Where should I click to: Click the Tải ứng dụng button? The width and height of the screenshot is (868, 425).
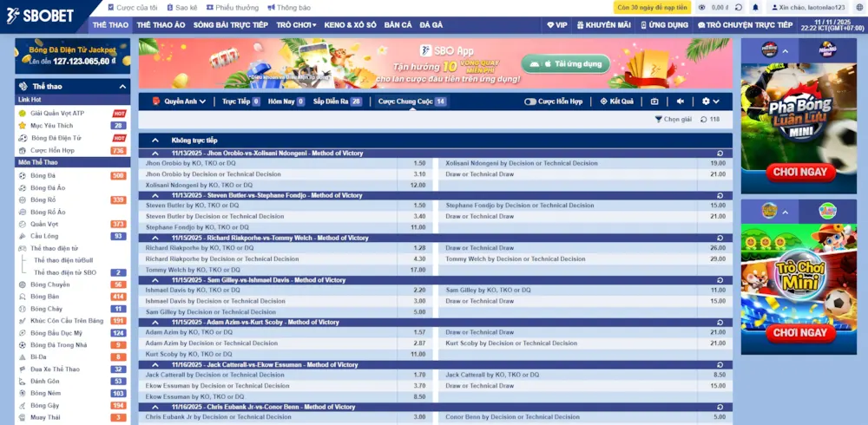coord(565,64)
